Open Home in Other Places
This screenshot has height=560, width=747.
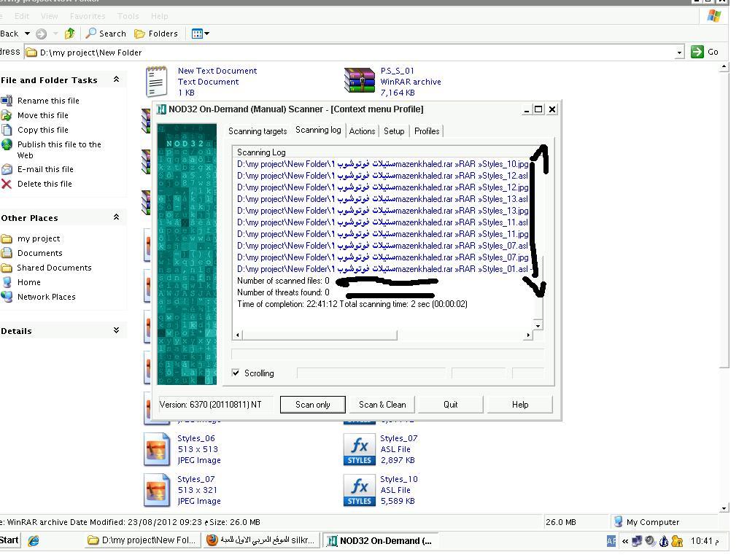tap(29, 282)
